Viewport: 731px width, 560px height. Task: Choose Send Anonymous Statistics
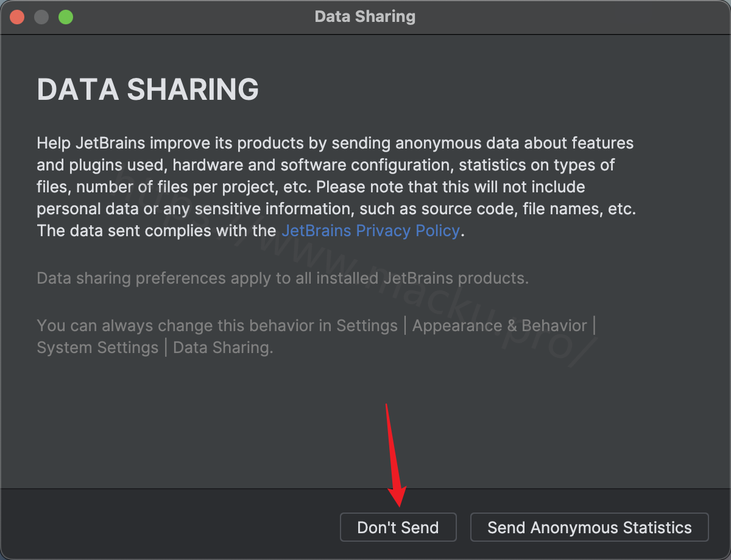(x=589, y=527)
